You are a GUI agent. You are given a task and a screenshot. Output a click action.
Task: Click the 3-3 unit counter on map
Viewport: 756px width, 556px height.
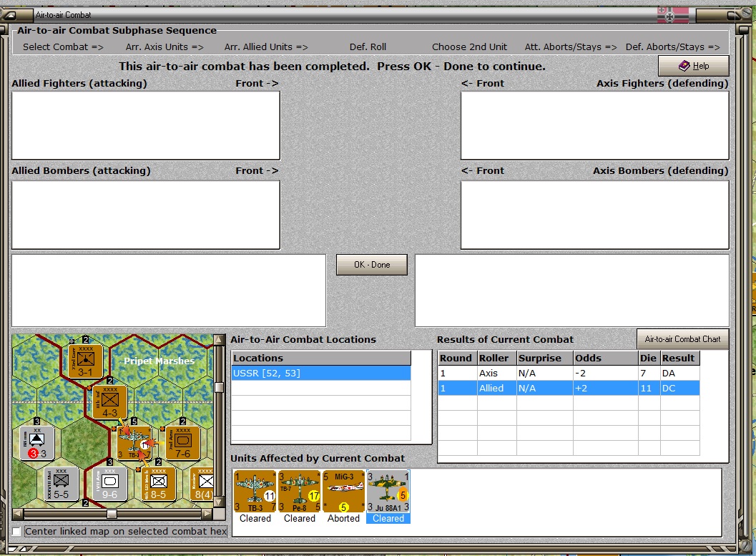coord(36,443)
